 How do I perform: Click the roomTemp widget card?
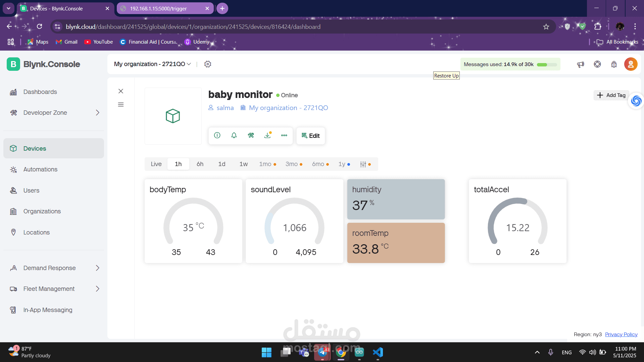pos(396,243)
